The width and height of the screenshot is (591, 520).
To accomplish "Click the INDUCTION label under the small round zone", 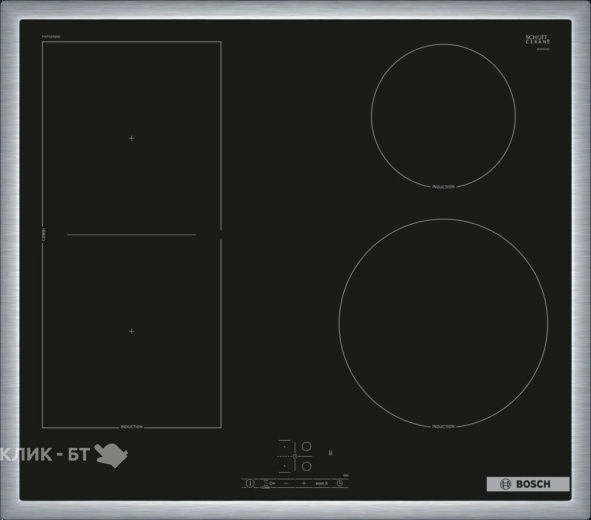I will [x=443, y=187].
